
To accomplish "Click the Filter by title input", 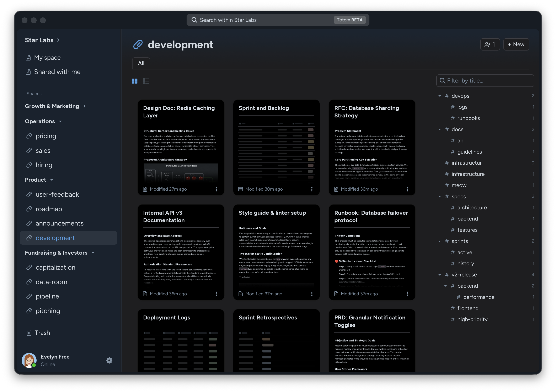I will click(485, 81).
